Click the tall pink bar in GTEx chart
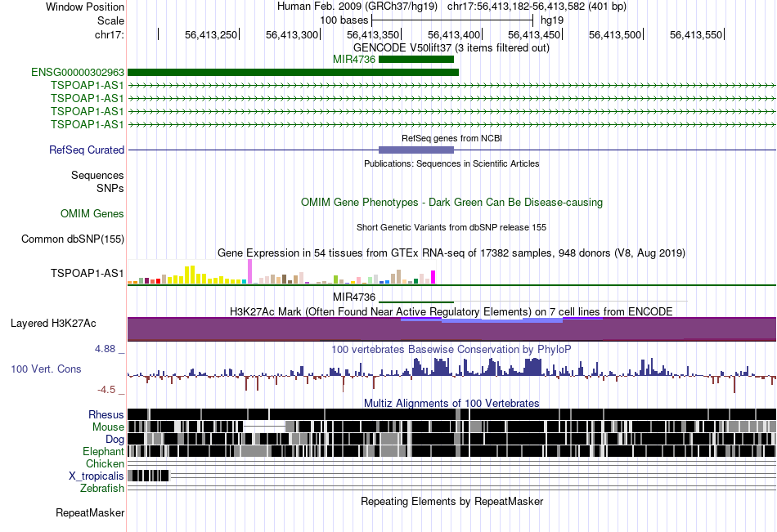The width and height of the screenshot is (777, 532). coord(249,271)
